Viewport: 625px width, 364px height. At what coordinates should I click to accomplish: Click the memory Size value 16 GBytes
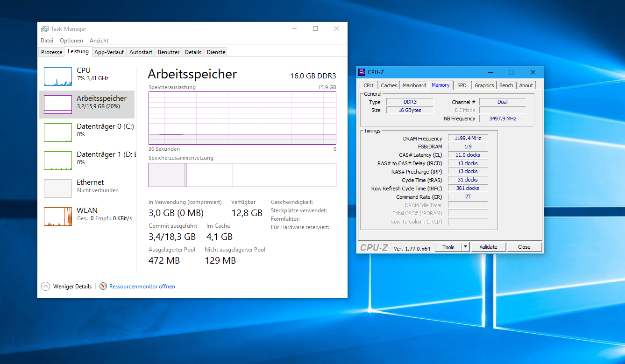coord(410,110)
